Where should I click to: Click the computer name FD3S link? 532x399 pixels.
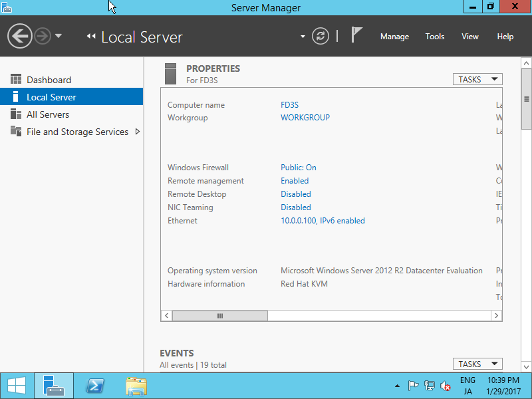[289, 105]
